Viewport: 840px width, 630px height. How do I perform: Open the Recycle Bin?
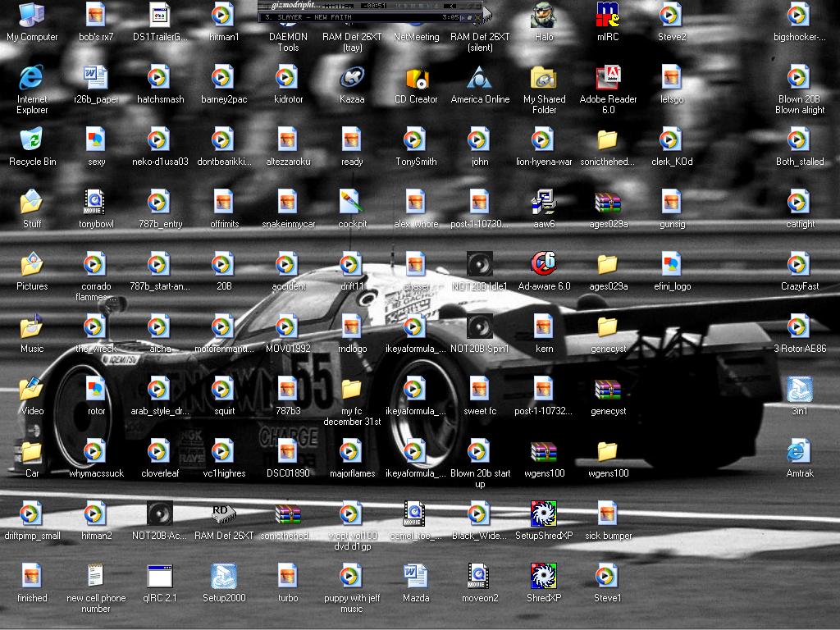tap(32, 140)
